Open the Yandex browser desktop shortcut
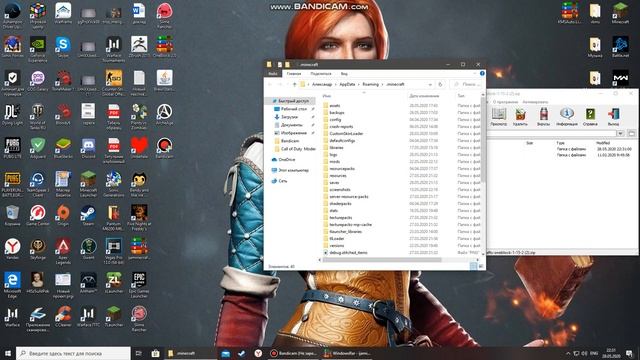640x360 pixels. coord(12,248)
